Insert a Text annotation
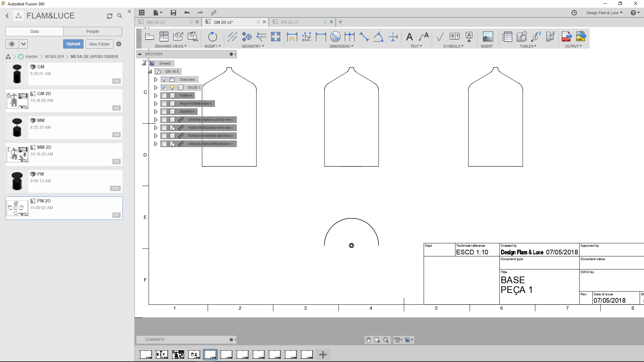 point(410,37)
